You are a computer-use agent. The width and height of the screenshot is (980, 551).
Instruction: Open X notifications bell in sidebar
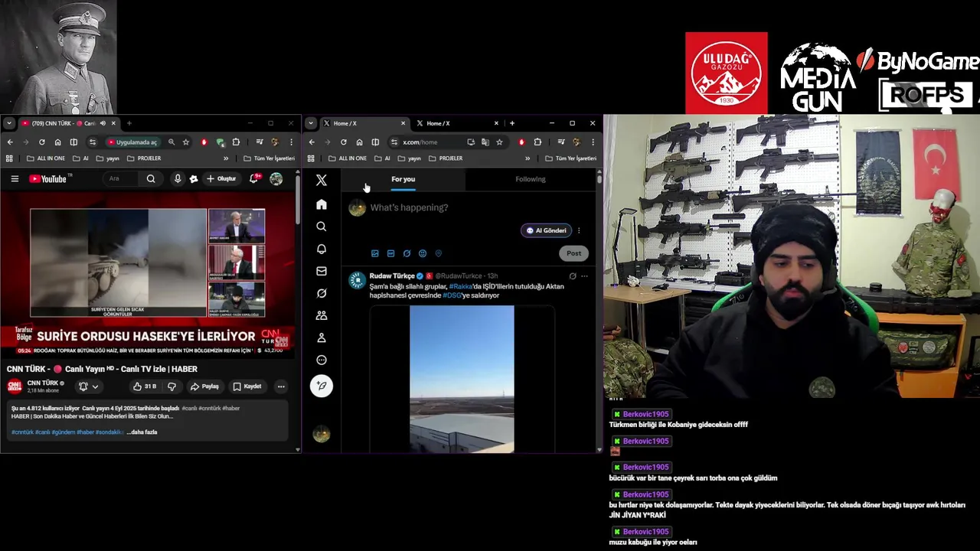(x=322, y=249)
